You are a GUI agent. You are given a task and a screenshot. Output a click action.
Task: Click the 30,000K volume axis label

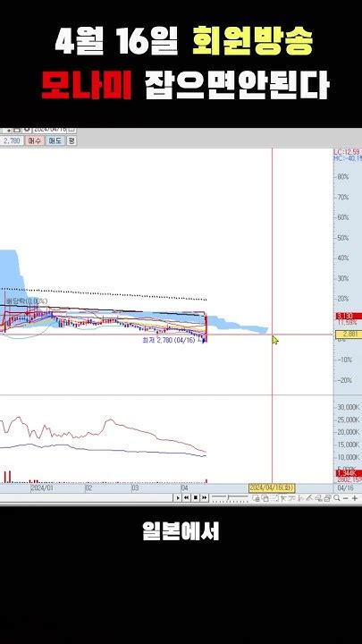(349, 407)
